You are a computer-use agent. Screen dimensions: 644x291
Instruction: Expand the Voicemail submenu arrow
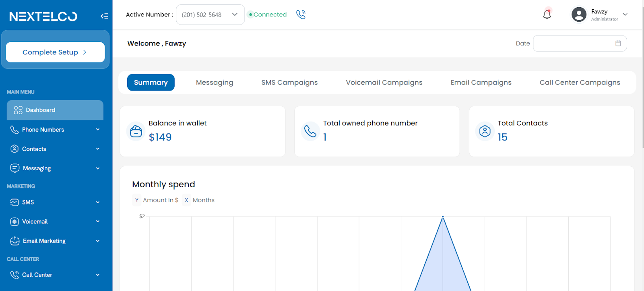point(98,221)
